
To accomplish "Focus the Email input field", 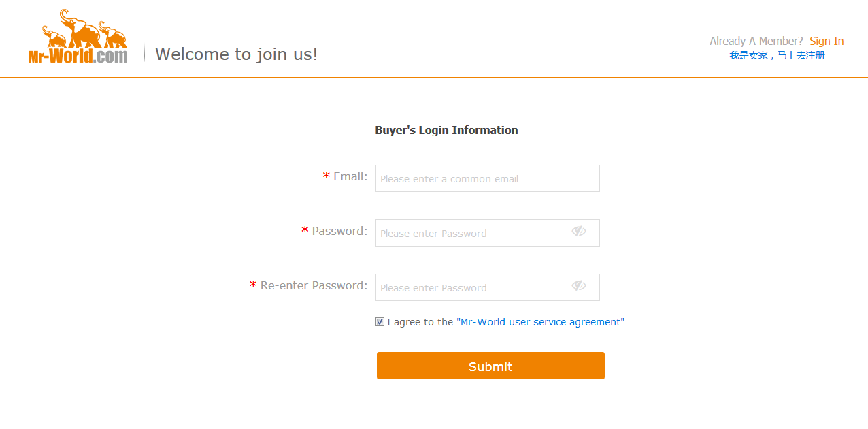I will tap(487, 178).
